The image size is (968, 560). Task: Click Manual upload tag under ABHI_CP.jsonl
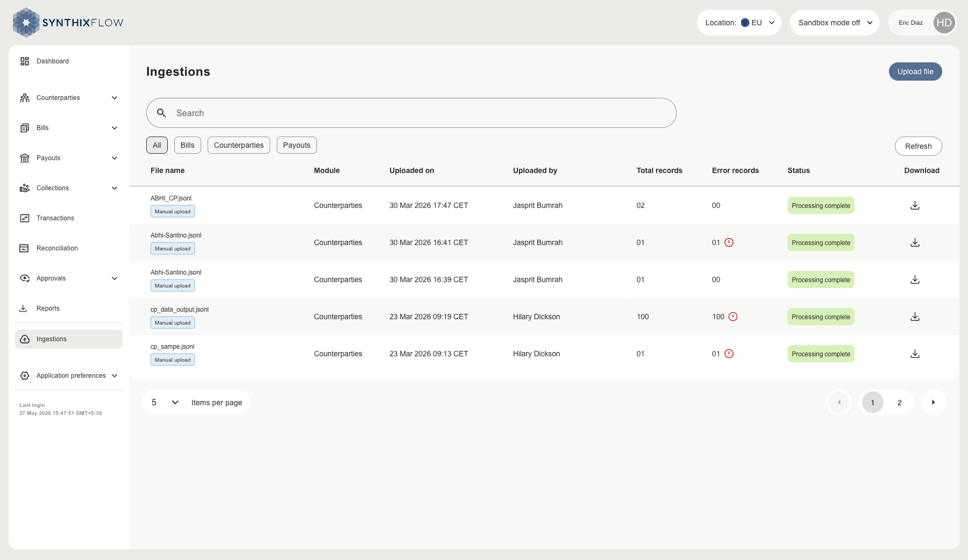coord(173,212)
